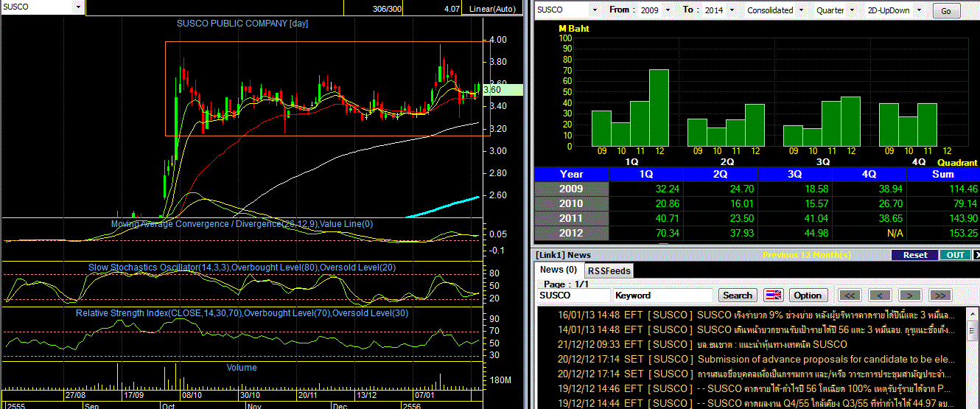Viewport: 980px width, 409px height.
Task: Open the chart symbol SUSCO dropdown
Action: (78, 7)
